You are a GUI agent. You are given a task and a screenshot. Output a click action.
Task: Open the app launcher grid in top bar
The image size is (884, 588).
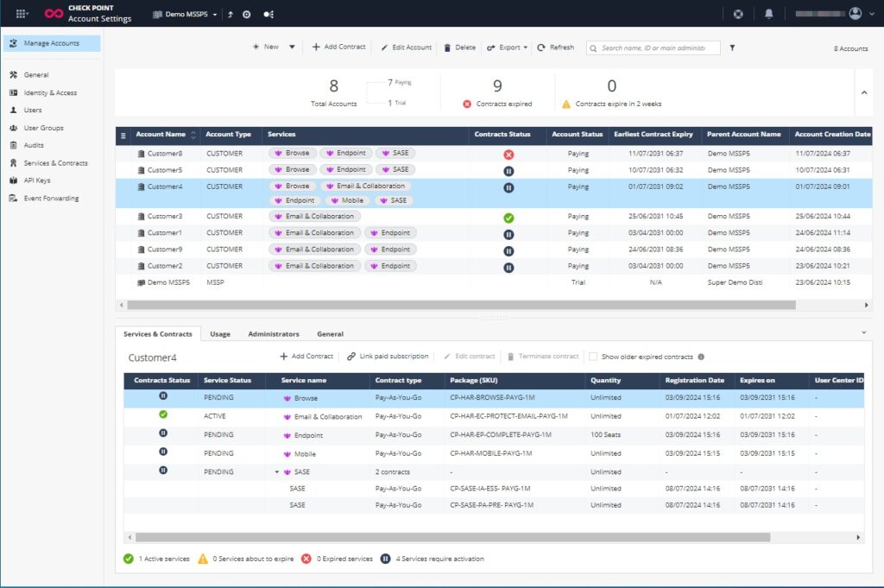(x=21, y=12)
